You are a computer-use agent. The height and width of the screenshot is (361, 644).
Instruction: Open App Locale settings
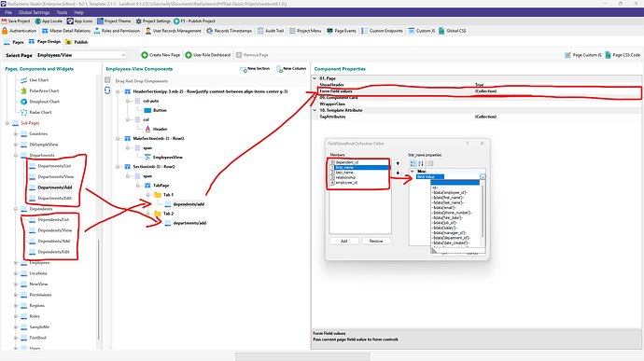click(49, 21)
